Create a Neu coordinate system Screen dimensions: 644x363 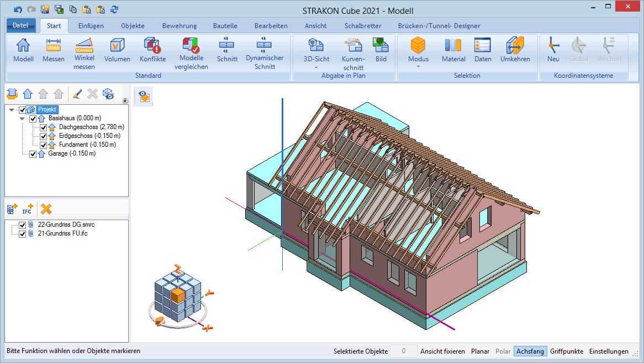pos(553,50)
